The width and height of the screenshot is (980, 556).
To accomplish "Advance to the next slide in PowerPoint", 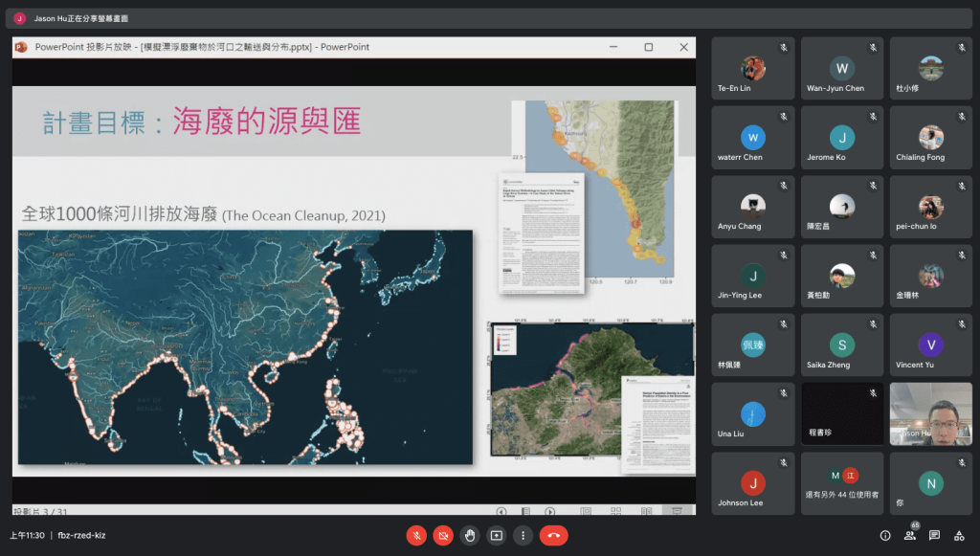I will tap(550, 512).
